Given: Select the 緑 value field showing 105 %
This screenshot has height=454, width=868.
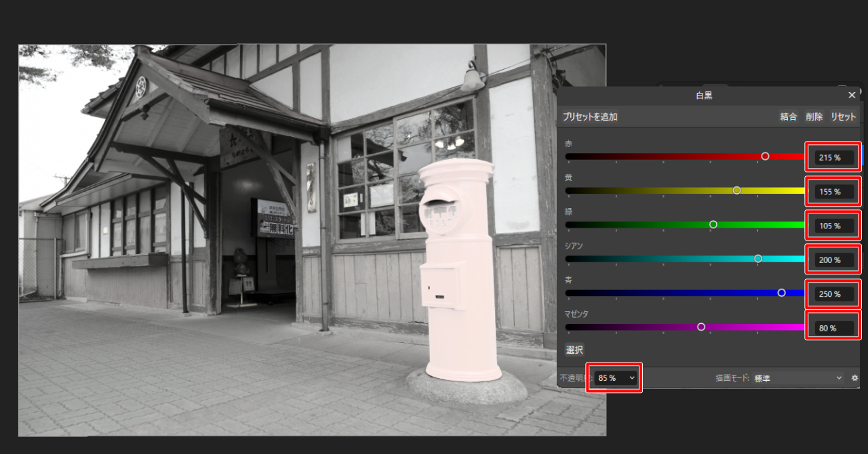Looking at the screenshot, I should pyautogui.click(x=834, y=226).
